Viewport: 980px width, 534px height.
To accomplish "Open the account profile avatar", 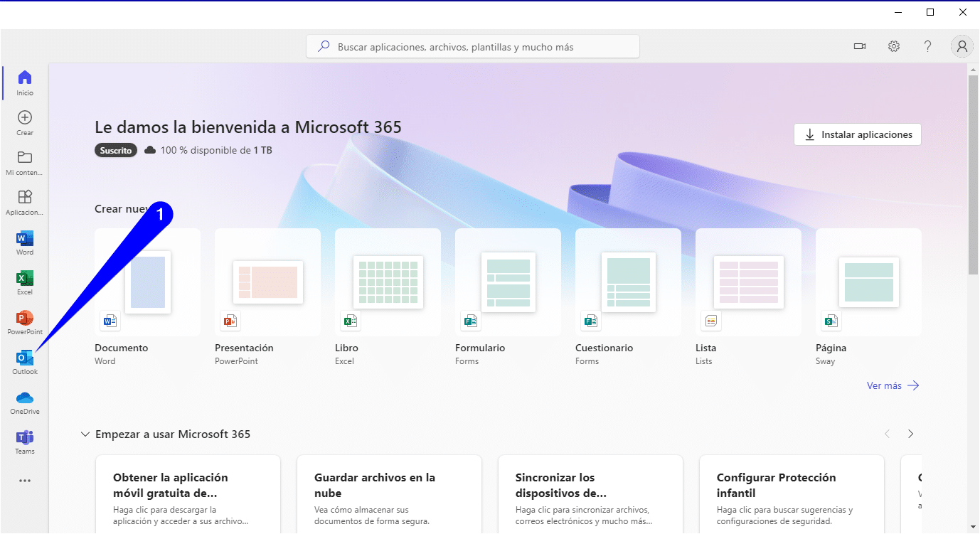I will tap(962, 46).
